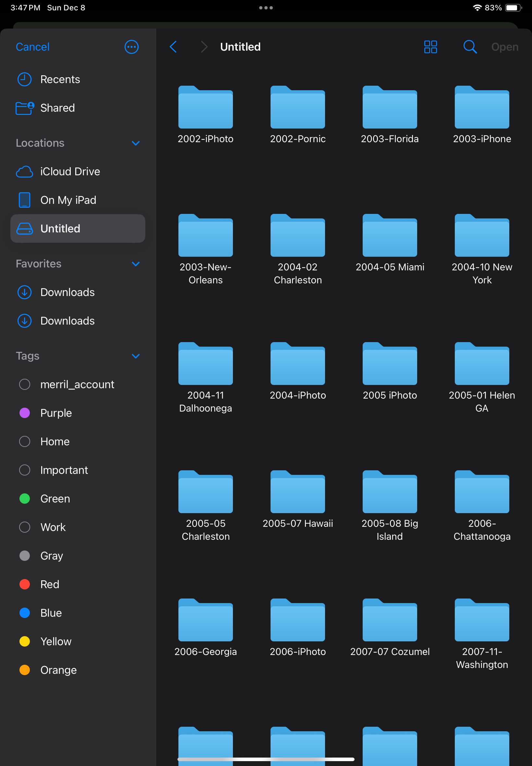Viewport: 532px width, 766px height.
Task: Open the 2004-05 Miami folder
Action: pos(389,236)
